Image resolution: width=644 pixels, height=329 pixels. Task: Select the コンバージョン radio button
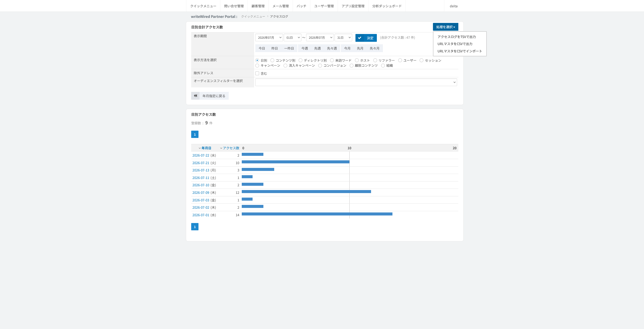click(320, 66)
